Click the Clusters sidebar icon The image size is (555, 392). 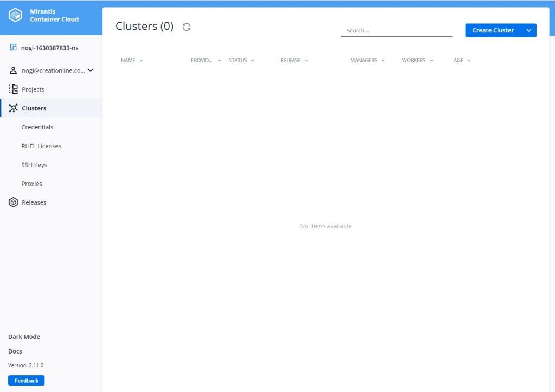tap(13, 108)
